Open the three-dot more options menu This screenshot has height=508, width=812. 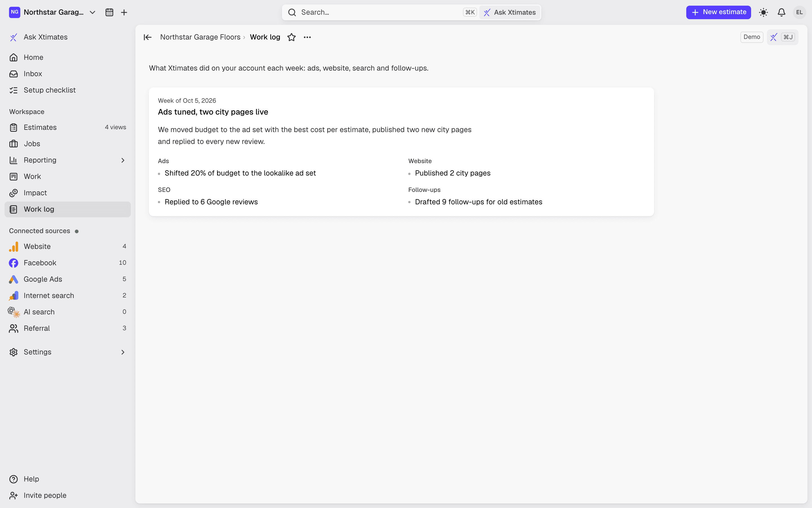pos(307,37)
